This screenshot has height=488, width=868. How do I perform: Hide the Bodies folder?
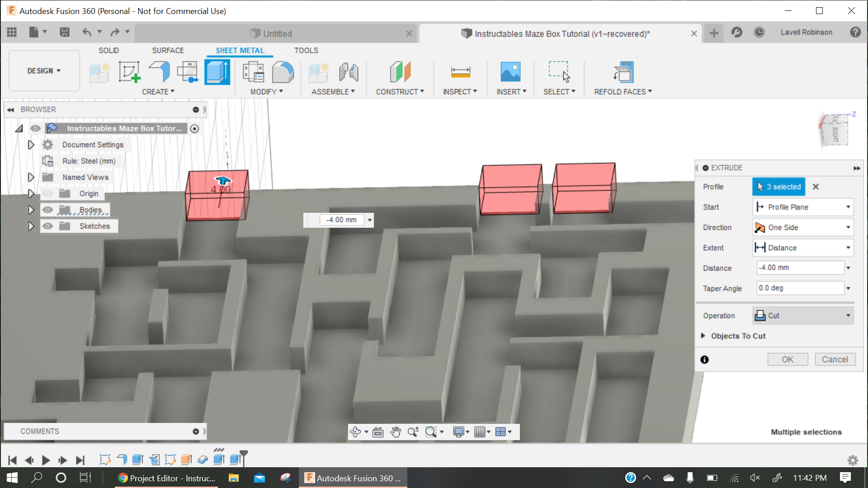click(48, 210)
